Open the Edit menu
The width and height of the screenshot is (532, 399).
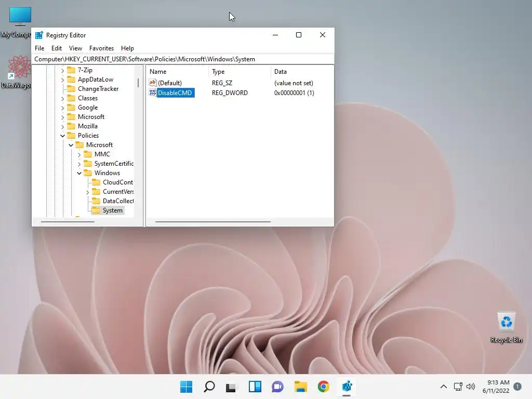pyautogui.click(x=56, y=48)
